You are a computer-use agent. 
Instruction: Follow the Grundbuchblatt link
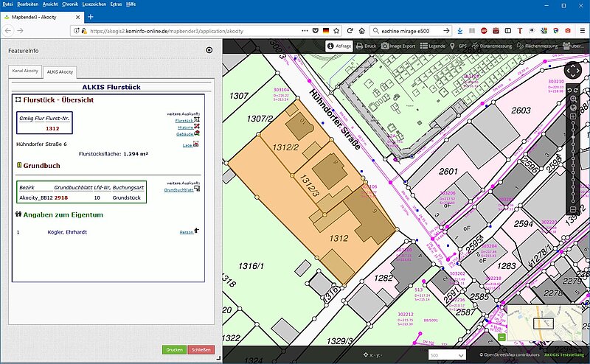pyautogui.click(x=178, y=189)
